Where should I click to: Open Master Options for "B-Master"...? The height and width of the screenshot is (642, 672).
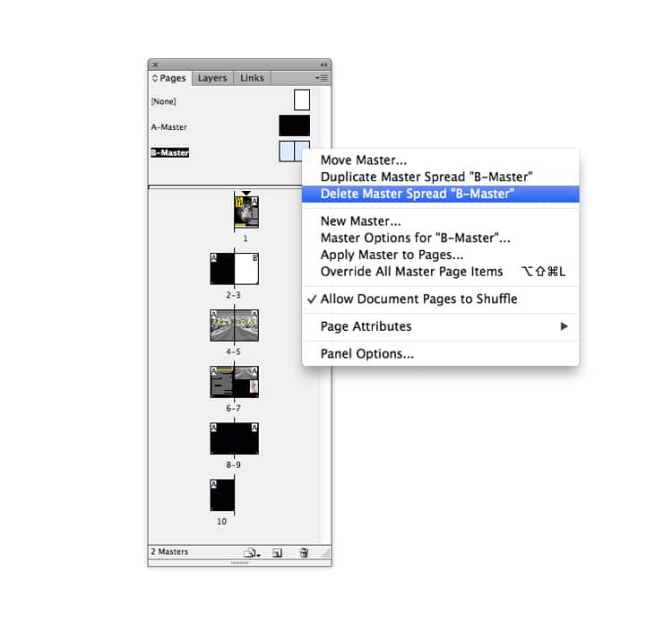point(441,238)
